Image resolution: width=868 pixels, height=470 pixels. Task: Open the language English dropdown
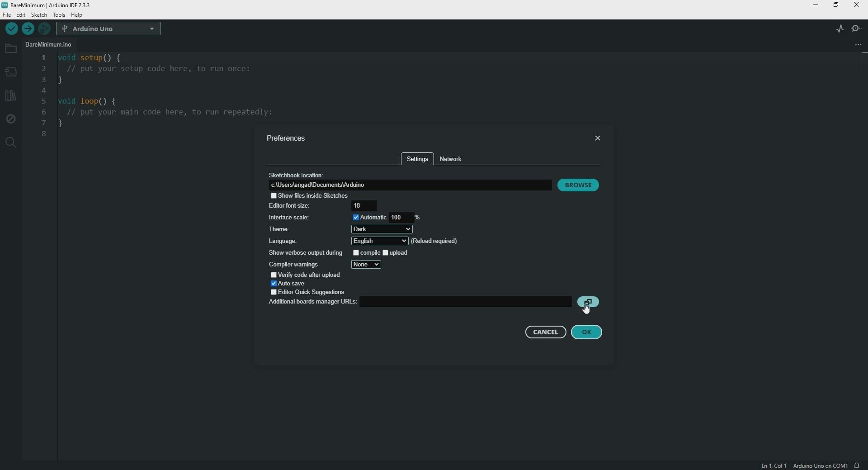coord(380,241)
